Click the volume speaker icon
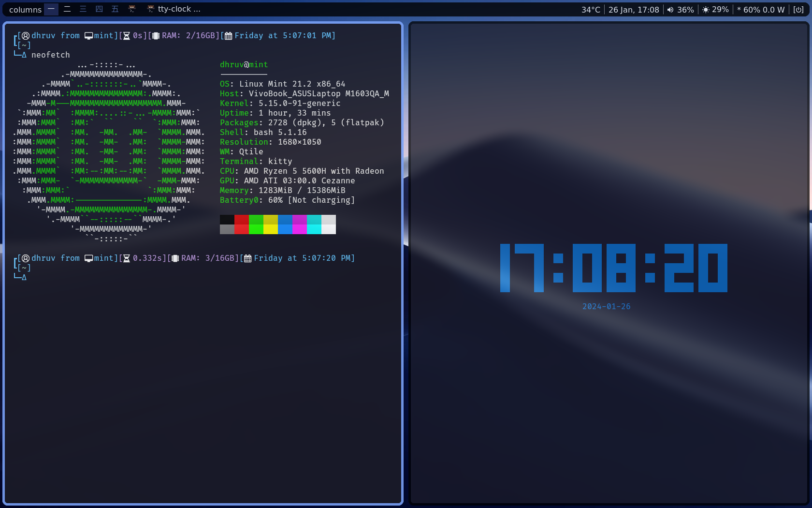This screenshot has width=812, height=508. (670, 10)
